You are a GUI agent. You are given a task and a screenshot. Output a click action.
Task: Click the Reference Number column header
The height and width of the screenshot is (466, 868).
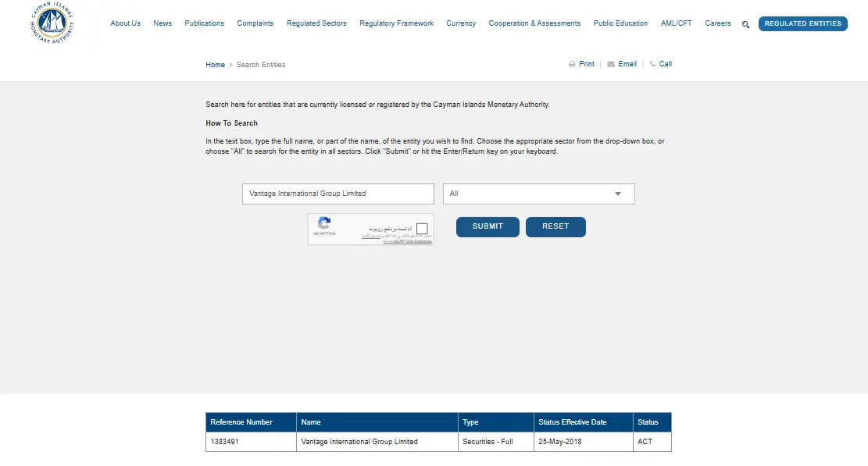point(252,422)
